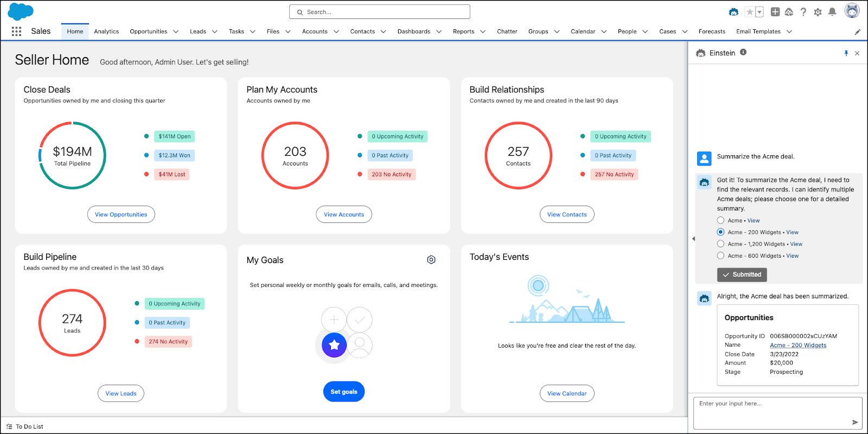Open Global Actions plus icon
Image resolution: width=868 pixels, height=434 pixels.
click(775, 12)
